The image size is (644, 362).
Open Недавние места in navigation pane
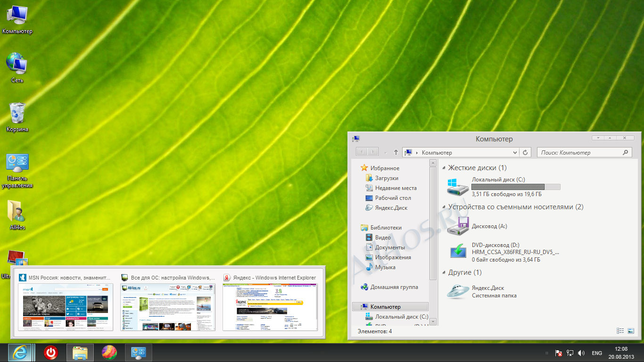pyautogui.click(x=391, y=188)
